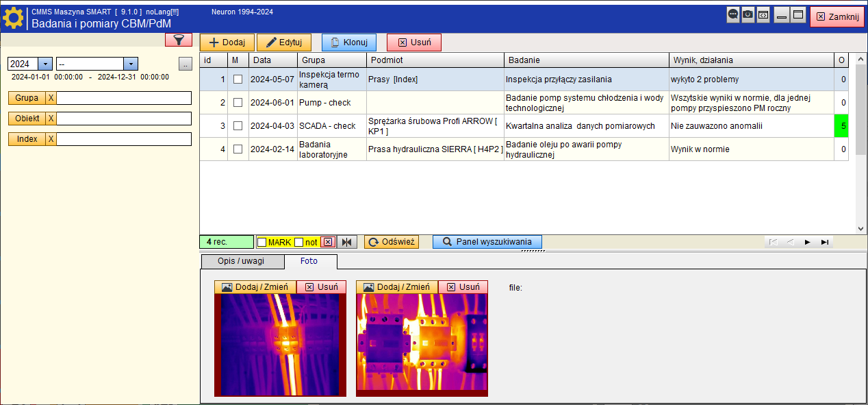Click the Edytuj button
868x405 pixels.
284,42
